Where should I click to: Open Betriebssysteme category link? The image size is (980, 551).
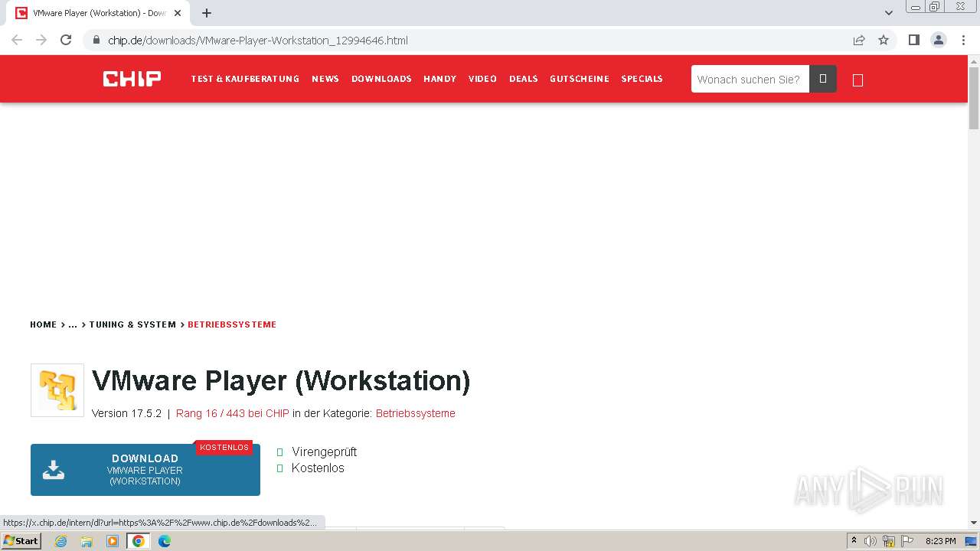416,413
